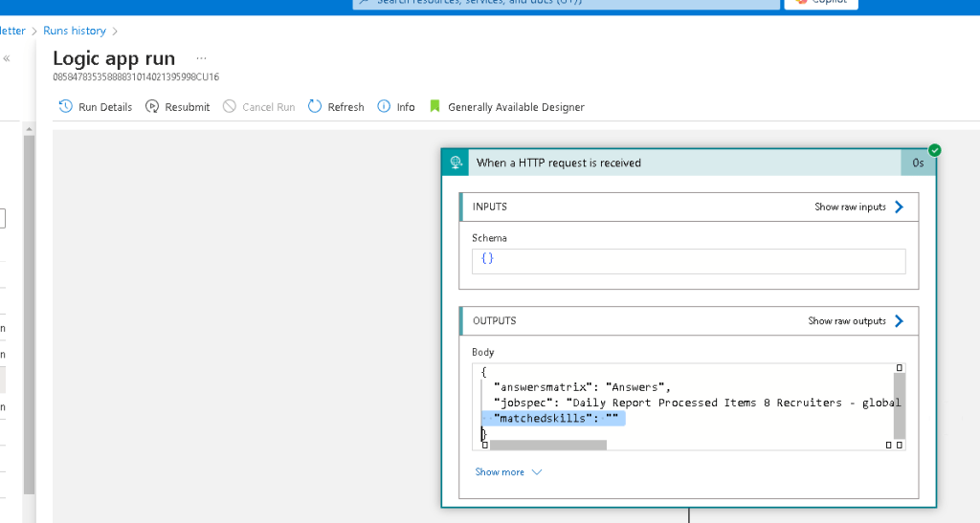Viewport: 980px width, 523px height.
Task: Click the Refresh circular arrow icon
Action: [x=315, y=106]
